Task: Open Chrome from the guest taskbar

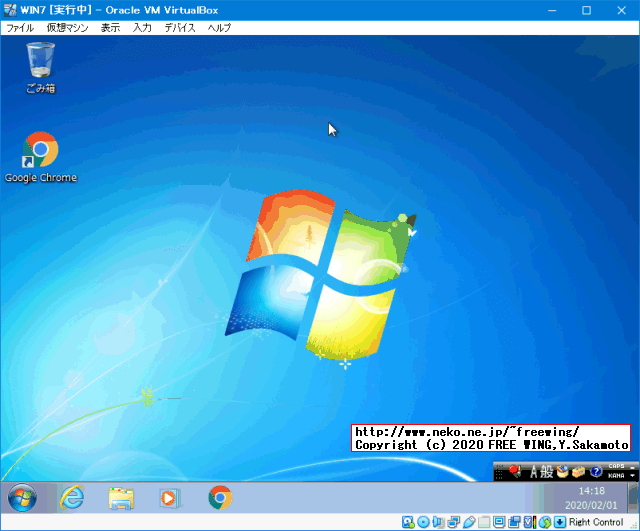Action: coord(220,498)
